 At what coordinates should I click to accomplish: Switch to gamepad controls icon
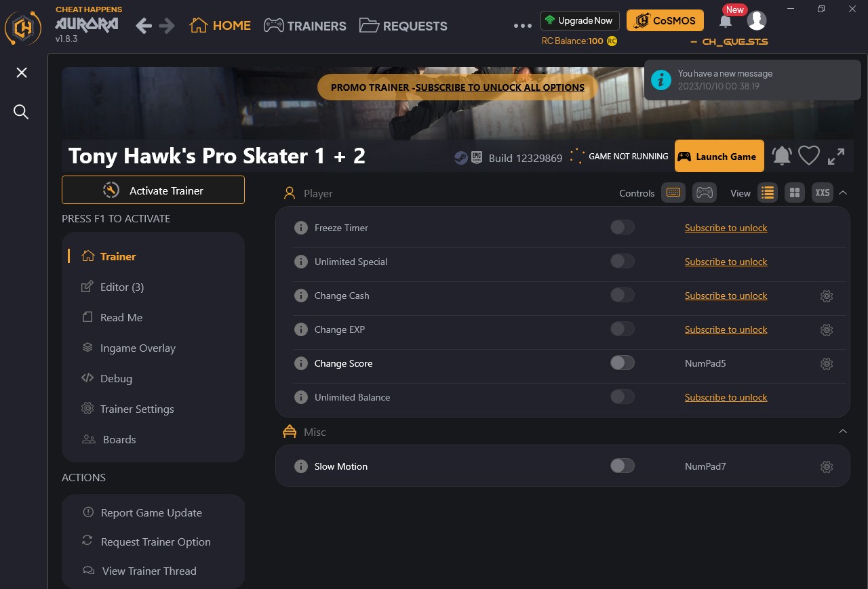click(705, 192)
